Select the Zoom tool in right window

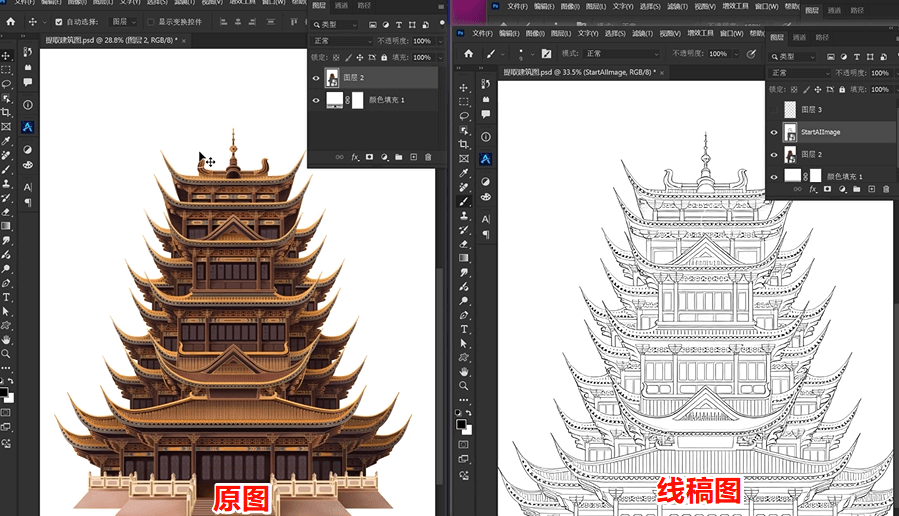click(464, 386)
